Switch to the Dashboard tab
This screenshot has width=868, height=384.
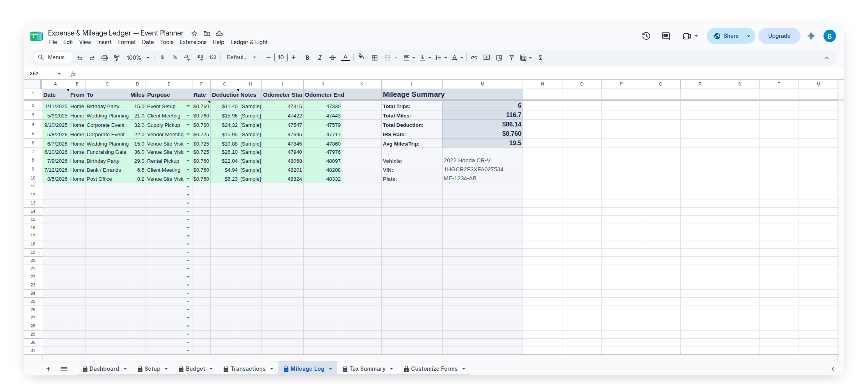104,369
